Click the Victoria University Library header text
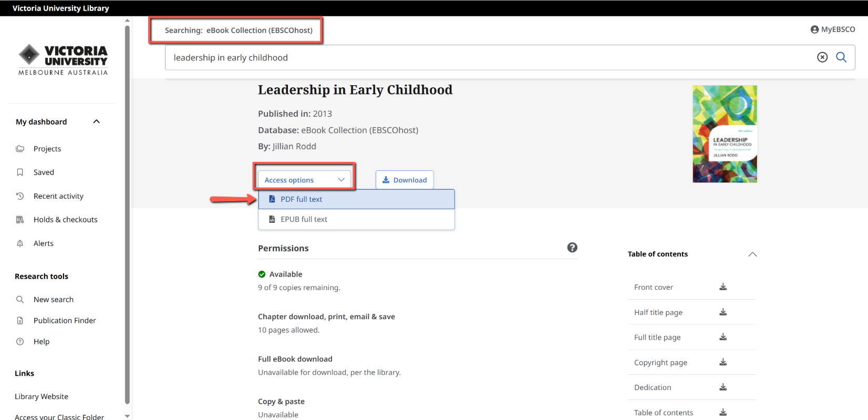This screenshot has width=868, height=420. (61, 8)
